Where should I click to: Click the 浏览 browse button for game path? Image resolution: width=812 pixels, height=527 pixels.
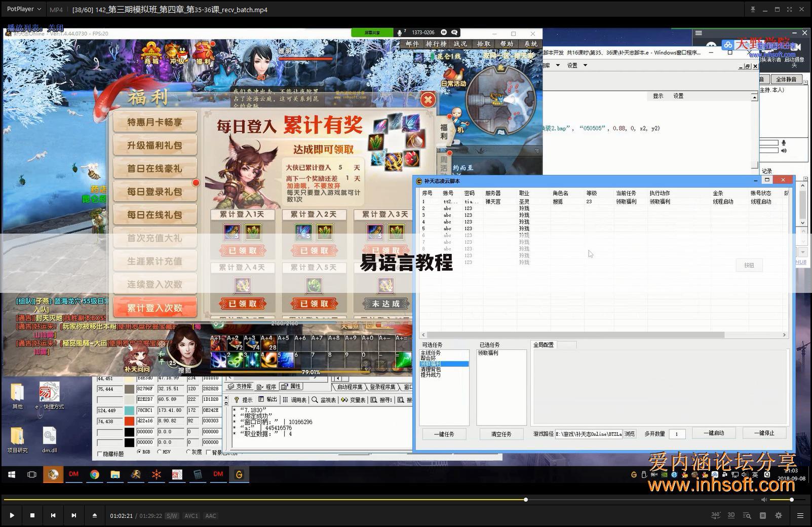coord(629,434)
